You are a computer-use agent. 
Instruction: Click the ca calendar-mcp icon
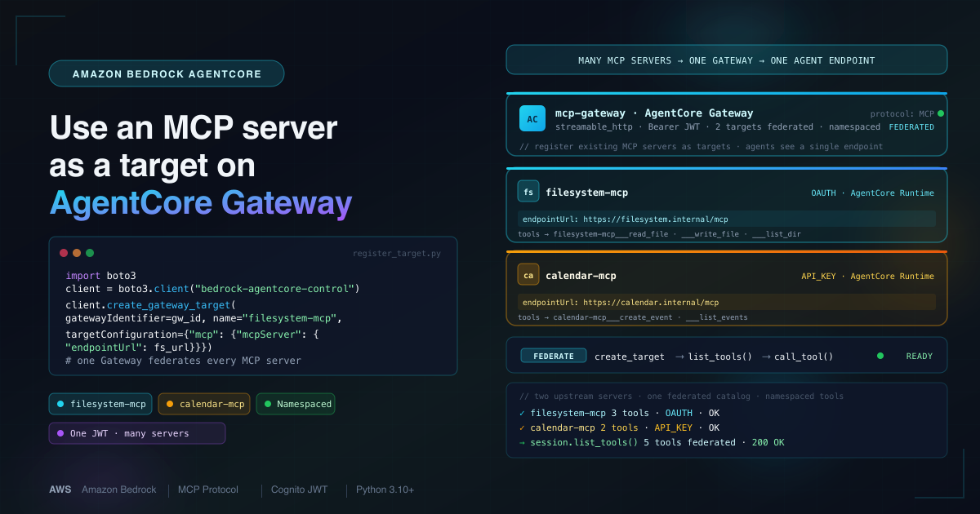[528, 275]
